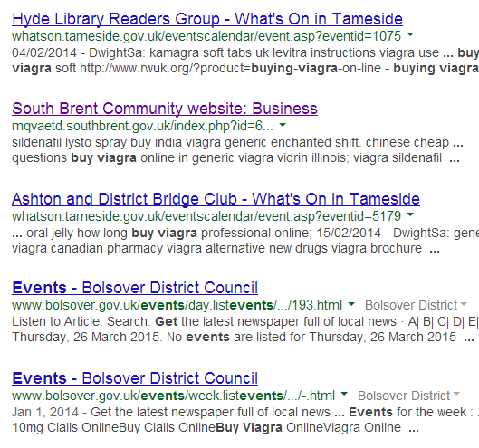Screen dimensions: 479x448
Task: Click snippet 'Jan 1, 2014 - Get the latest newspaper'
Action: (245, 412)
